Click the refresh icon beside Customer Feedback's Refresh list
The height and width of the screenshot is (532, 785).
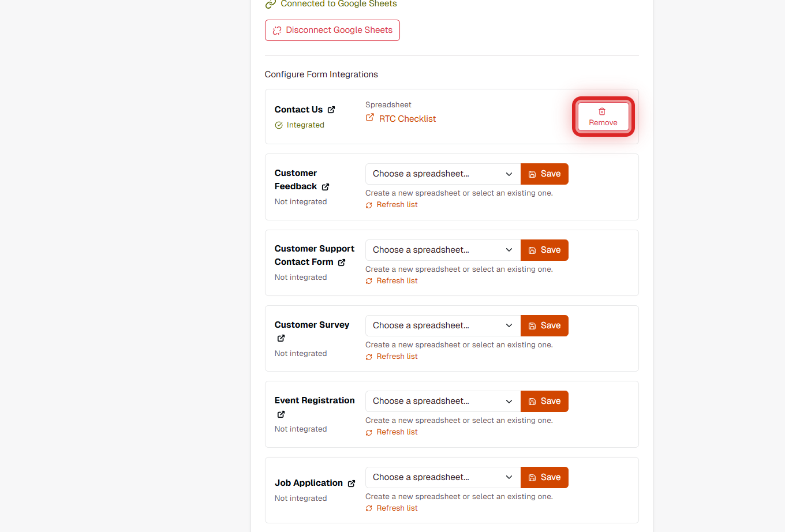click(369, 205)
